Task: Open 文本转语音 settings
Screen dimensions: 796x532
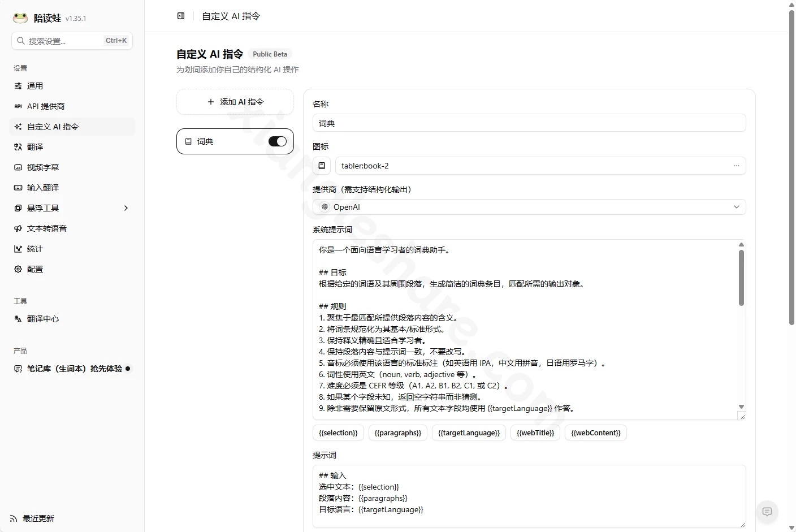Action: pyautogui.click(x=72, y=228)
